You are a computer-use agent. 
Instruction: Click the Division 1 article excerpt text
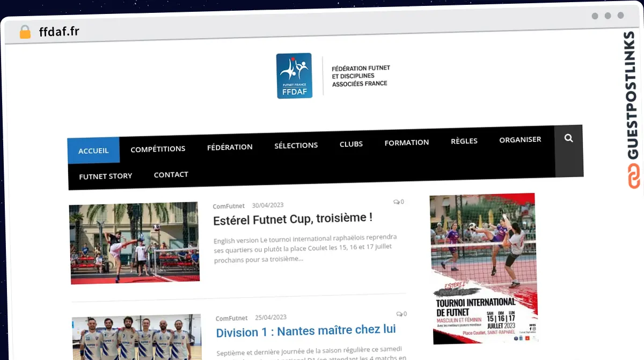(311, 355)
